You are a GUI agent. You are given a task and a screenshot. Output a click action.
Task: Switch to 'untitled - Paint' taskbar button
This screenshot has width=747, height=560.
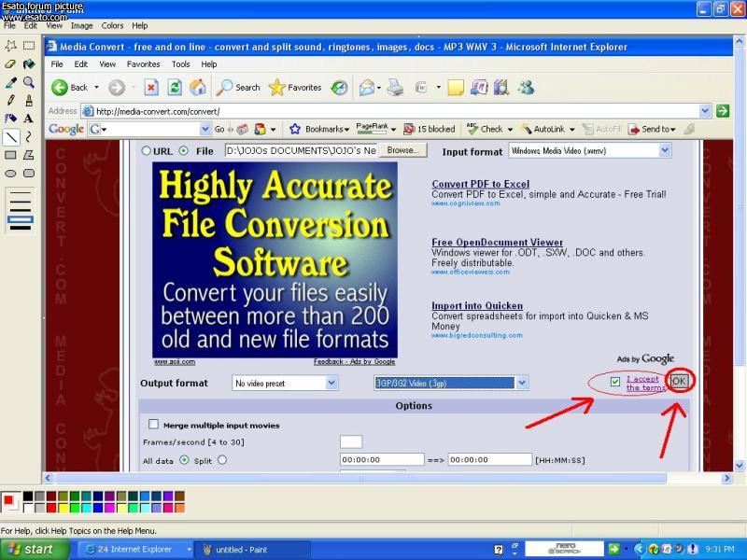(253, 550)
